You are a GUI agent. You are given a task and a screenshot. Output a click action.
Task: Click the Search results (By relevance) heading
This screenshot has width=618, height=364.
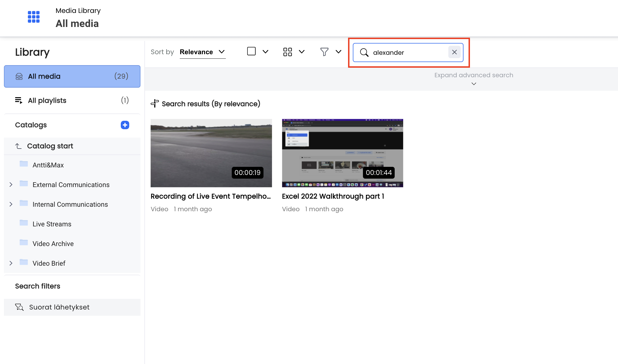[x=211, y=104]
